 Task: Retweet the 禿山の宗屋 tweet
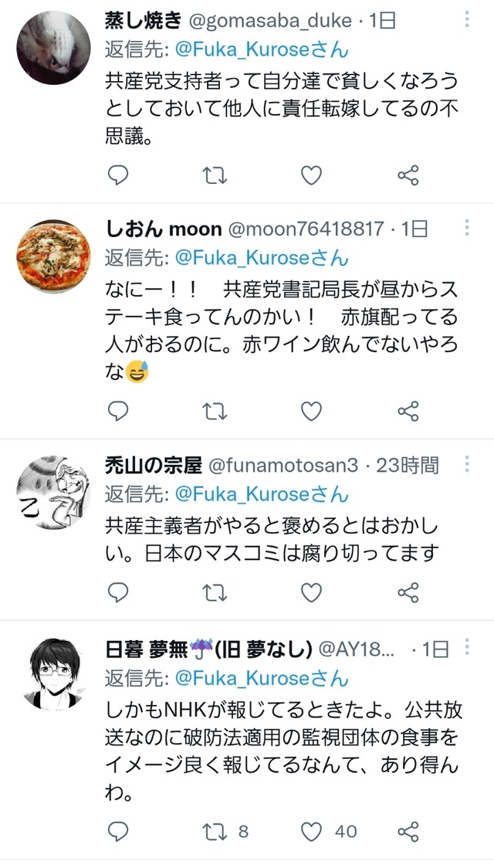[x=214, y=592]
